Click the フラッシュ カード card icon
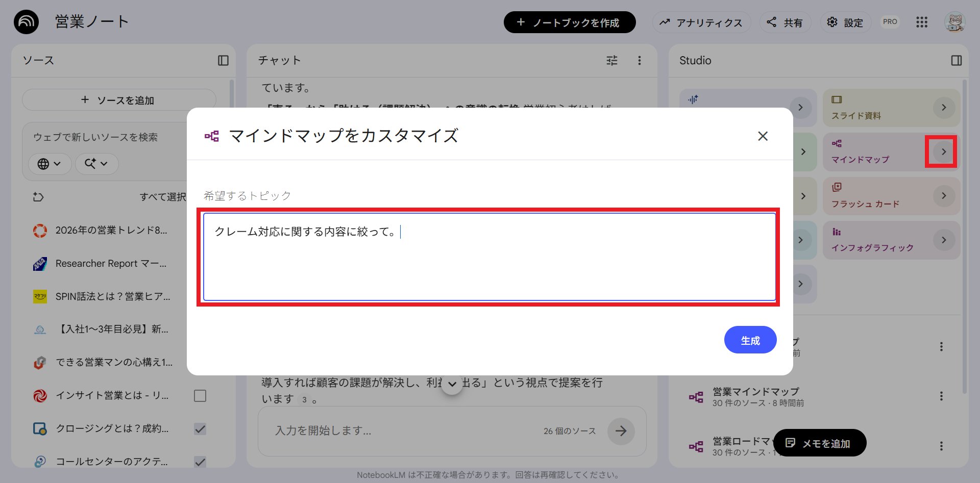Image resolution: width=980 pixels, height=483 pixels. pos(836,187)
